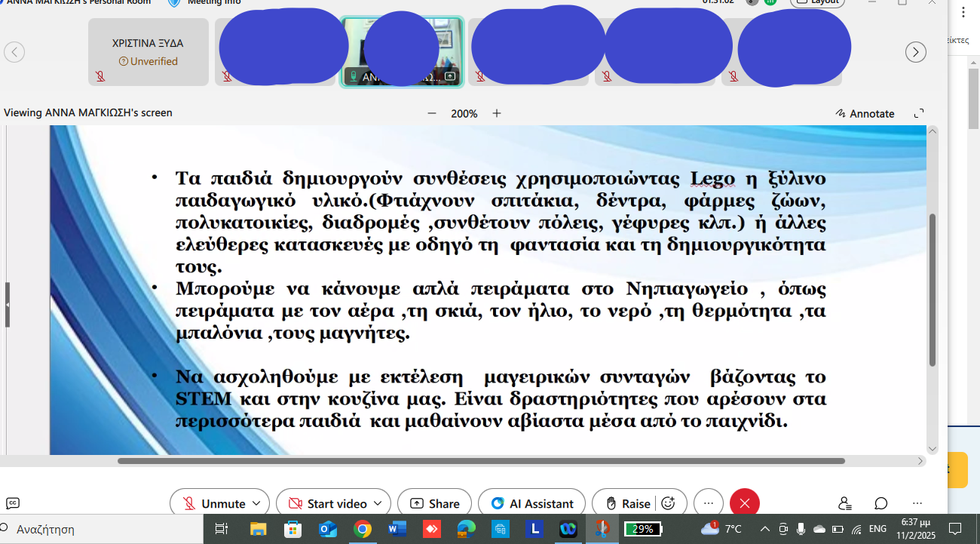Open the Layout options menu
Image resolution: width=980 pixels, height=544 pixels.
tap(817, 2)
